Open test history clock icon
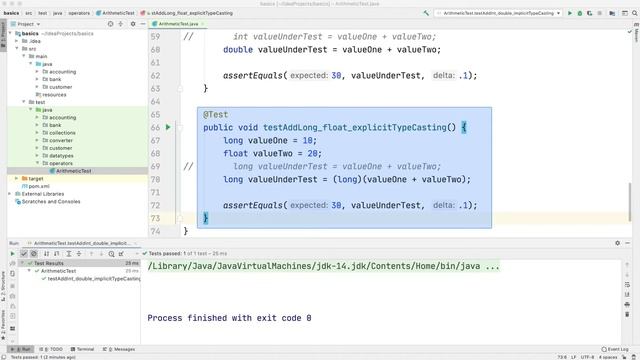 click(x=111, y=253)
